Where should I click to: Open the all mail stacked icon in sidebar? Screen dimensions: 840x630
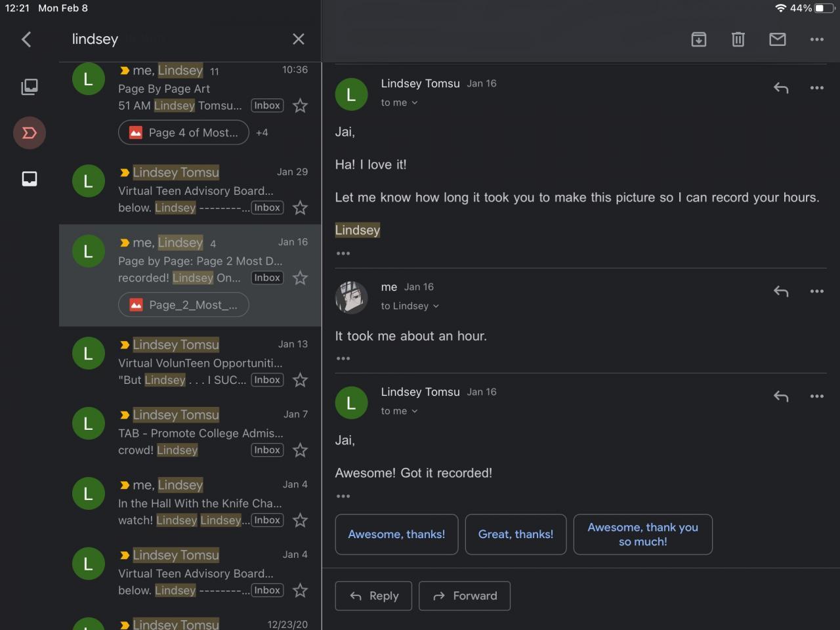tap(30, 87)
